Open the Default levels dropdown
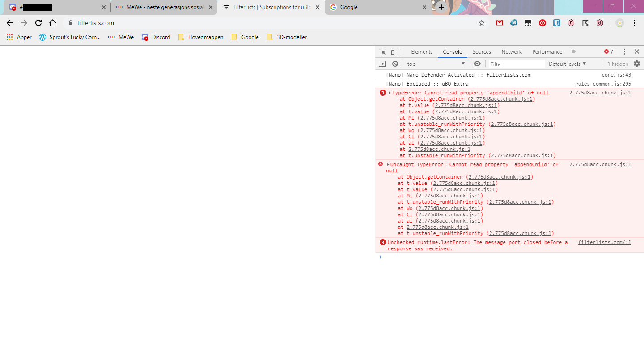The width and height of the screenshot is (644, 351). pyautogui.click(x=568, y=64)
